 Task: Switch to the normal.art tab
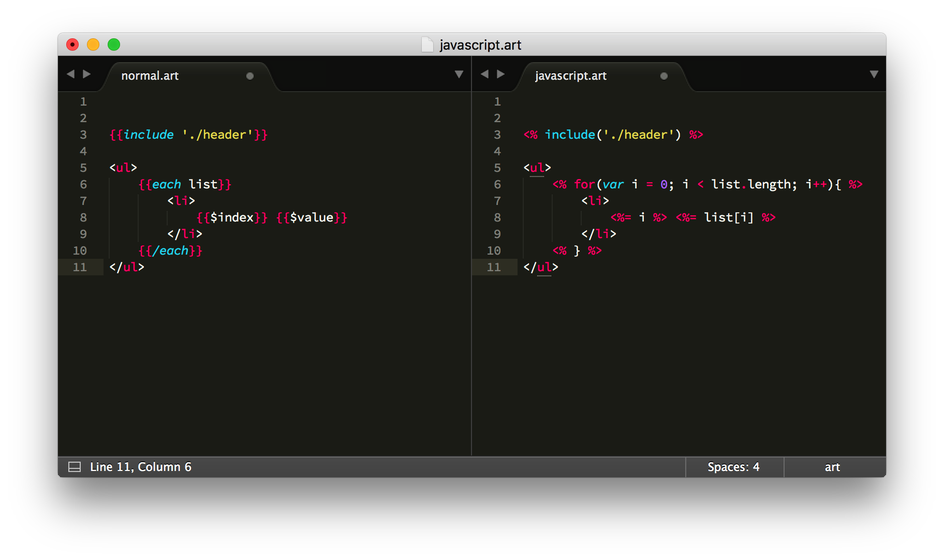click(x=150, y=76)
